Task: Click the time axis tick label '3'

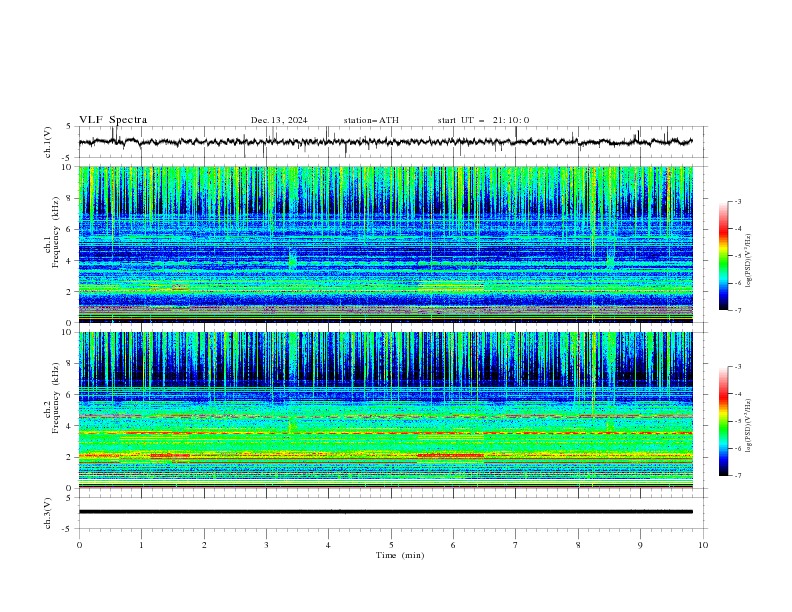Action: click(266, 545)
